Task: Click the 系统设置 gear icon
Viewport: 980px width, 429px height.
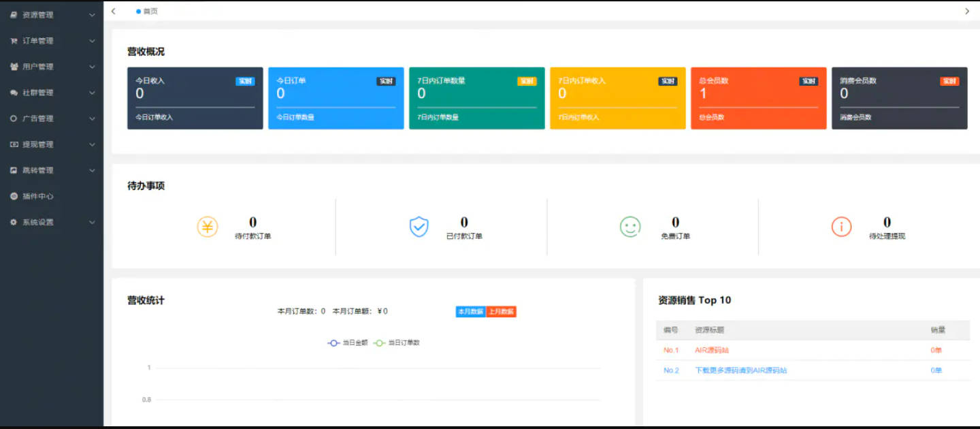Action: tap(14, 222)
